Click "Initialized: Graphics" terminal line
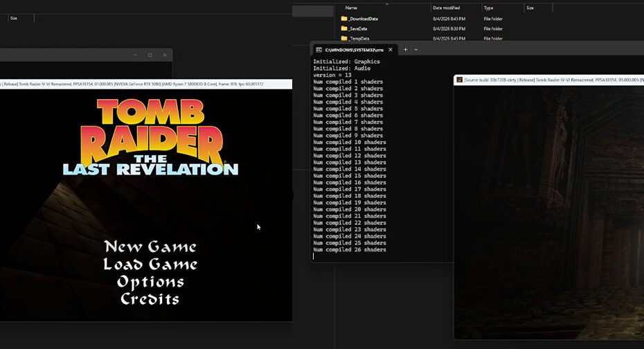This screenshot has height=349, width=644. tap(347, 62)
